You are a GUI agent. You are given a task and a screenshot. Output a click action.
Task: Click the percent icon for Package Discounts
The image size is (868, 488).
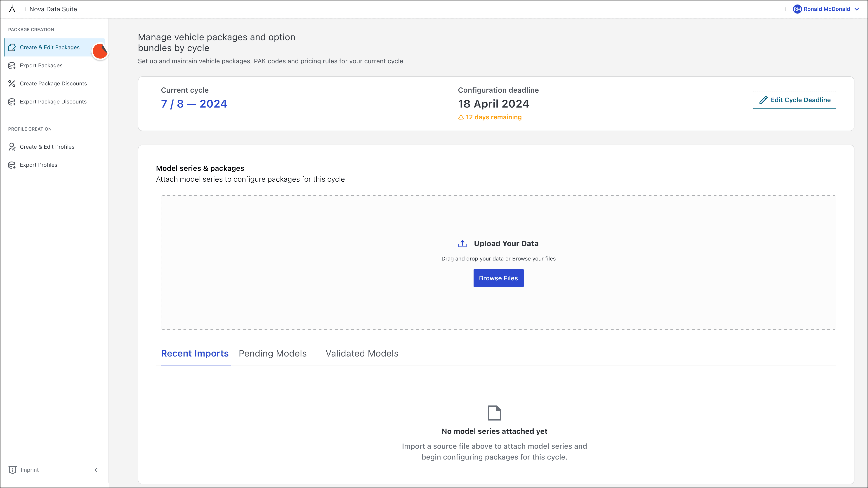(12, 84)
